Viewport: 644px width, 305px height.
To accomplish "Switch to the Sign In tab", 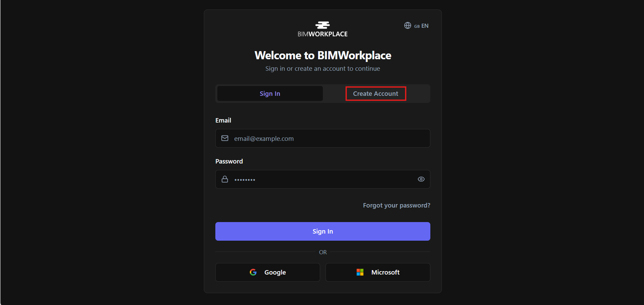I will pos(270,93).
